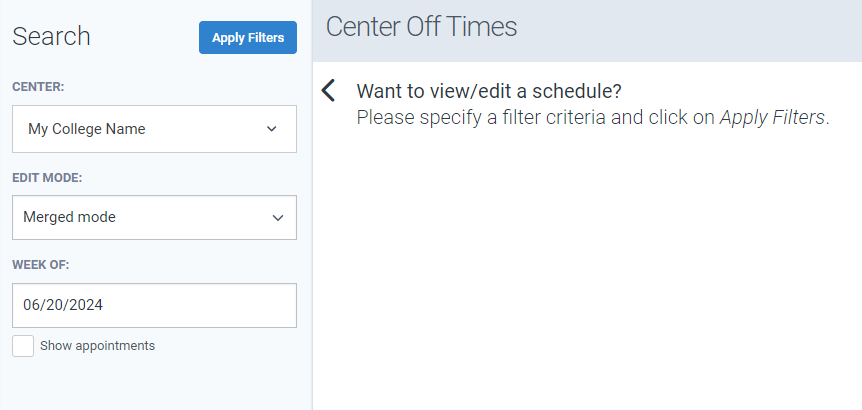Click the Center Off Times page title
This screenshot has width=862, height=410.
point(421,27)
